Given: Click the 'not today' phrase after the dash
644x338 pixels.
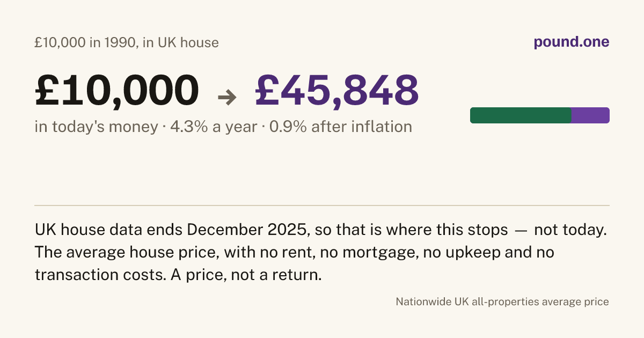Looking at the screenshot, I should coord(569,230).
